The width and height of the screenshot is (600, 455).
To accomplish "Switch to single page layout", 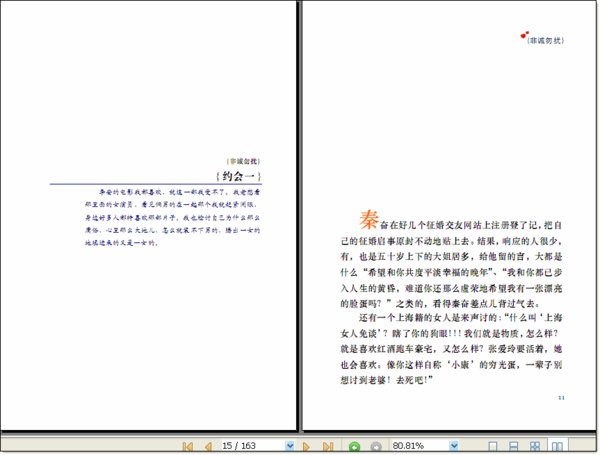I will click(x=493, y=446).
